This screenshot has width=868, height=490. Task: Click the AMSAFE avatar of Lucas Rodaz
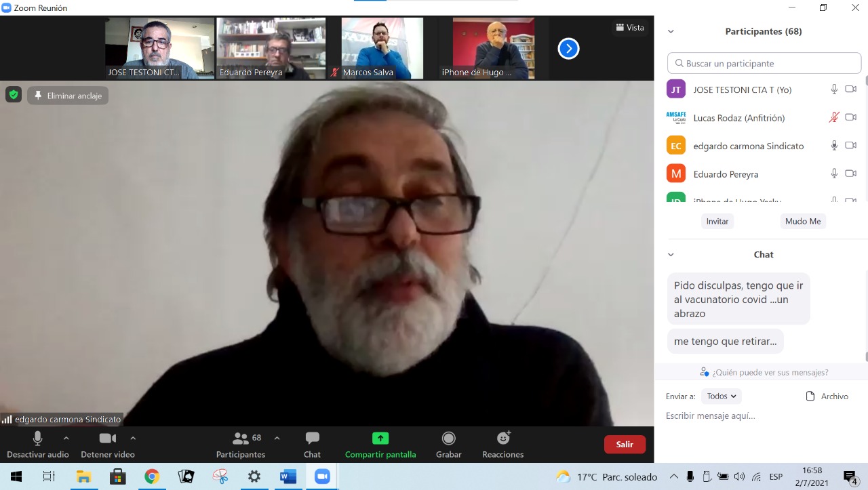click(676, 117)
